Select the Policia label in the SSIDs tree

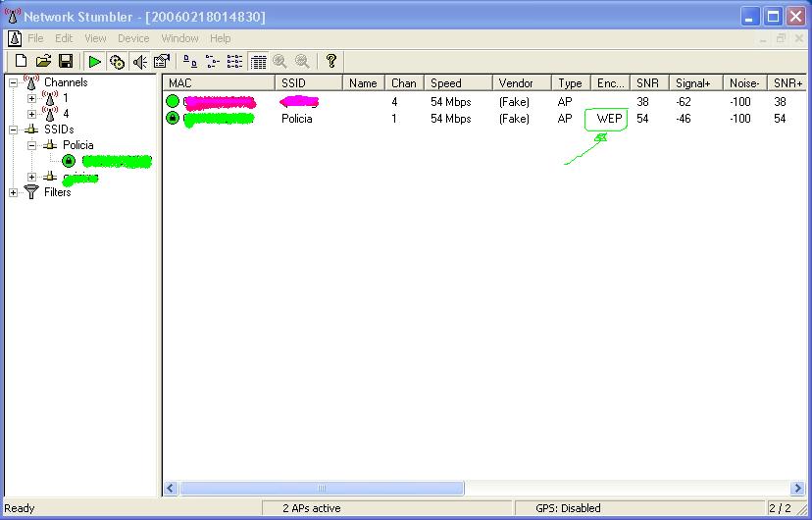[x=77, y=145]
